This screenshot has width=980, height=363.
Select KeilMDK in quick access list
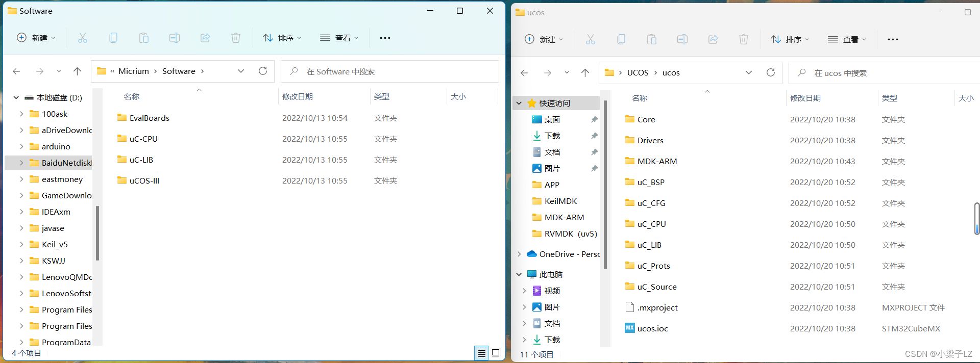click(x=554, y=201)
